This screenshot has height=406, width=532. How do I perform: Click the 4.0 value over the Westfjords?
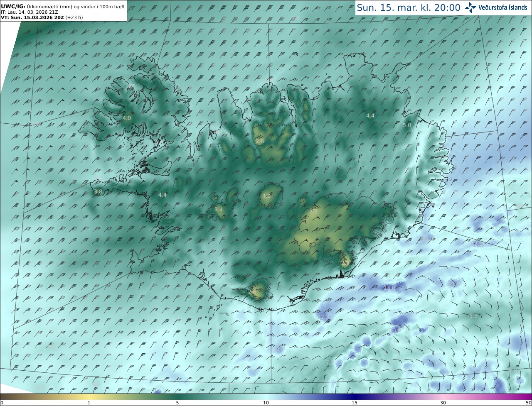coord(127,118)
